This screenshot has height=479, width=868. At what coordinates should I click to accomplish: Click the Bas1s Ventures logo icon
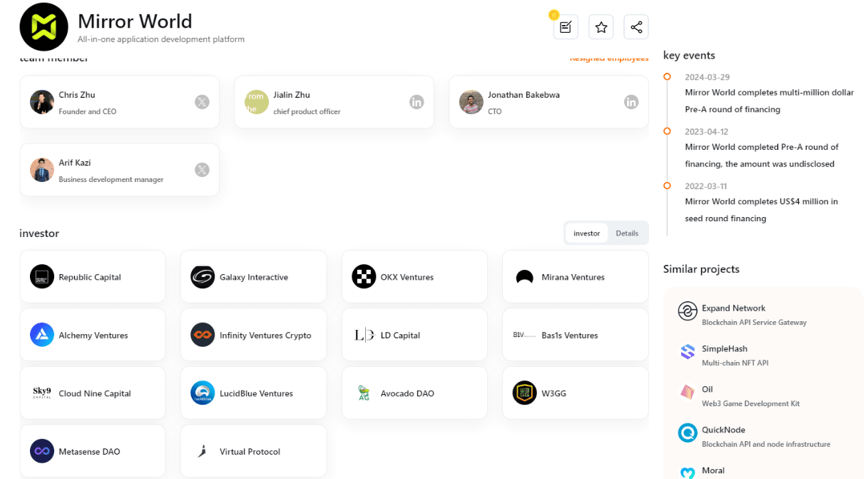click(x=525, y=335)
